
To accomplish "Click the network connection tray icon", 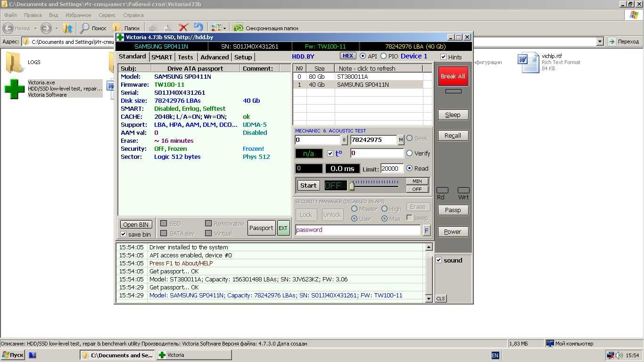I will click(611, 355).
